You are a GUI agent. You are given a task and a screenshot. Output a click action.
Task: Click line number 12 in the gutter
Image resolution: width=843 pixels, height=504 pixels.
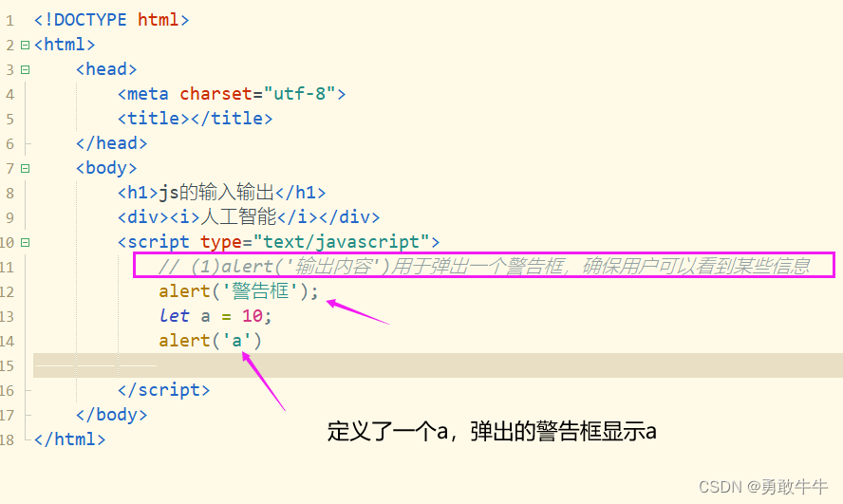point(7,292)
